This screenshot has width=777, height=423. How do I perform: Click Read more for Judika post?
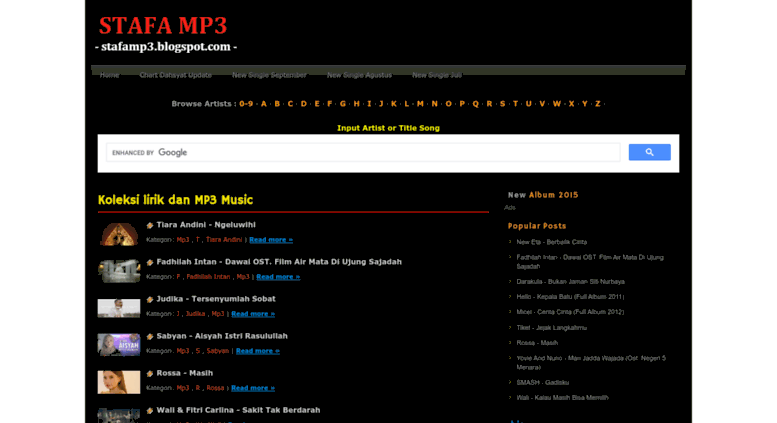click(253, 314)
